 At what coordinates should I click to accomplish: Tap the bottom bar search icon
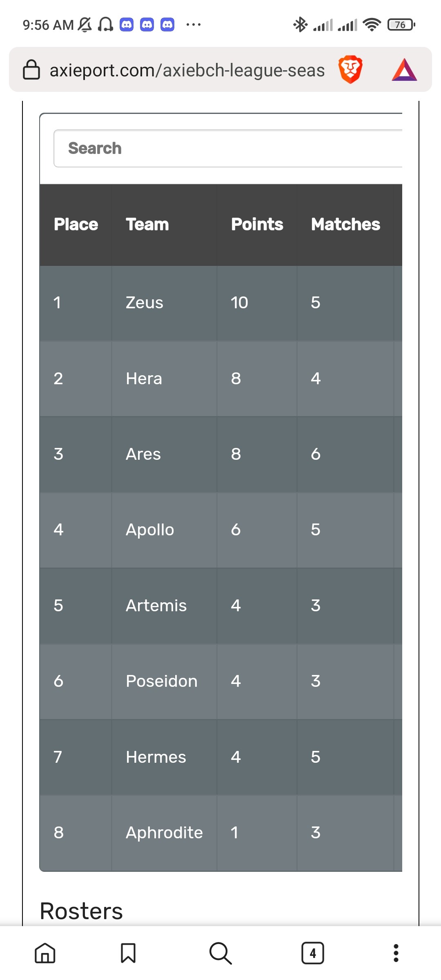[220, 953]
